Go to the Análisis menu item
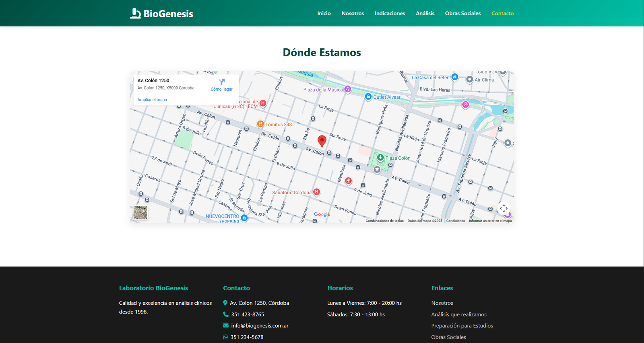The image size is (644, 343). click(x=425, y=13)
